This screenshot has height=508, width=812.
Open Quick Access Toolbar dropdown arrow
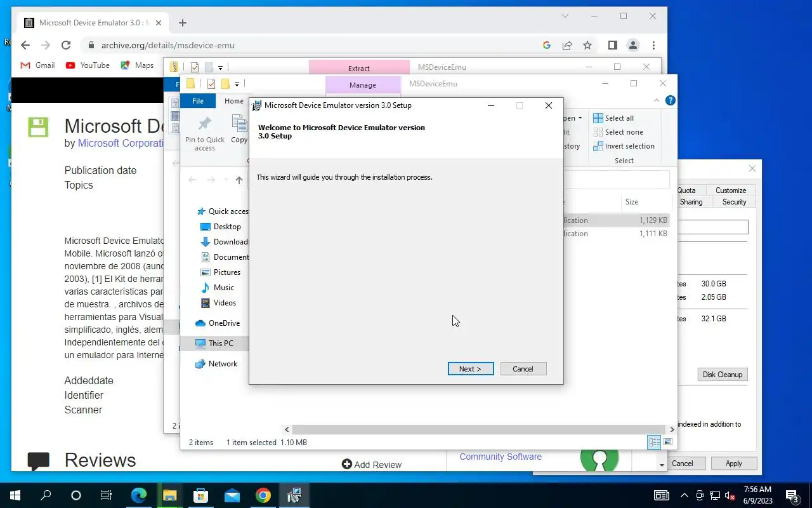[237, 84]
